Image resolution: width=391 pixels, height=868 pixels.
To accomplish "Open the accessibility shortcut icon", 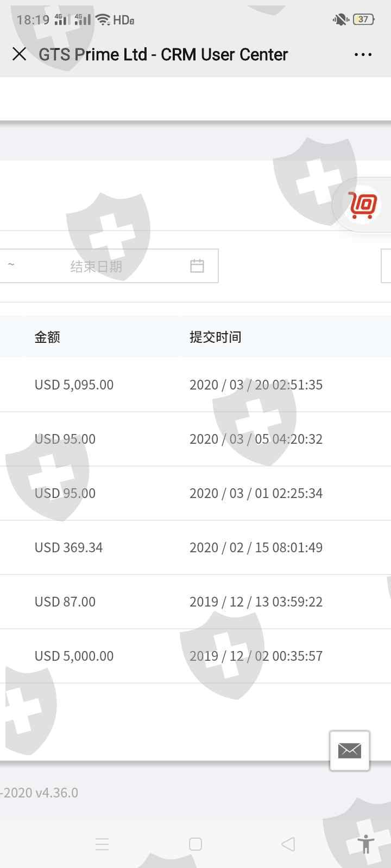I will pos(366,844).
